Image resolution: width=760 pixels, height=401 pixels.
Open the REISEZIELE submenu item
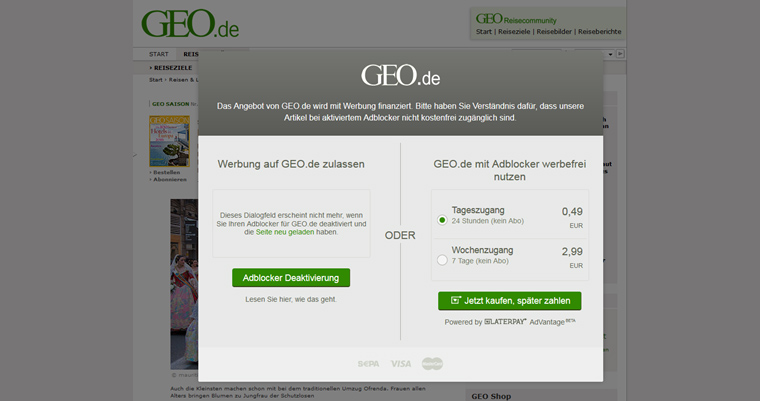[x=171, y=68]
